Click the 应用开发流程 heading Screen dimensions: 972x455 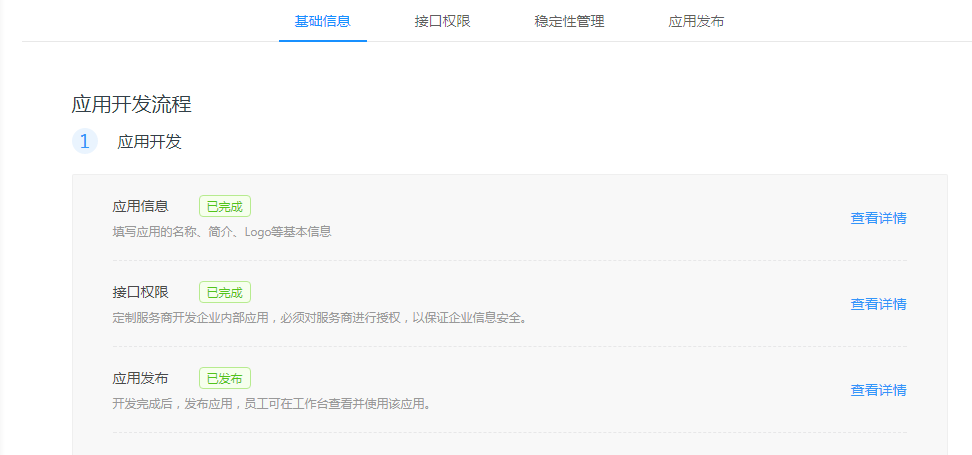pos(131,104)
